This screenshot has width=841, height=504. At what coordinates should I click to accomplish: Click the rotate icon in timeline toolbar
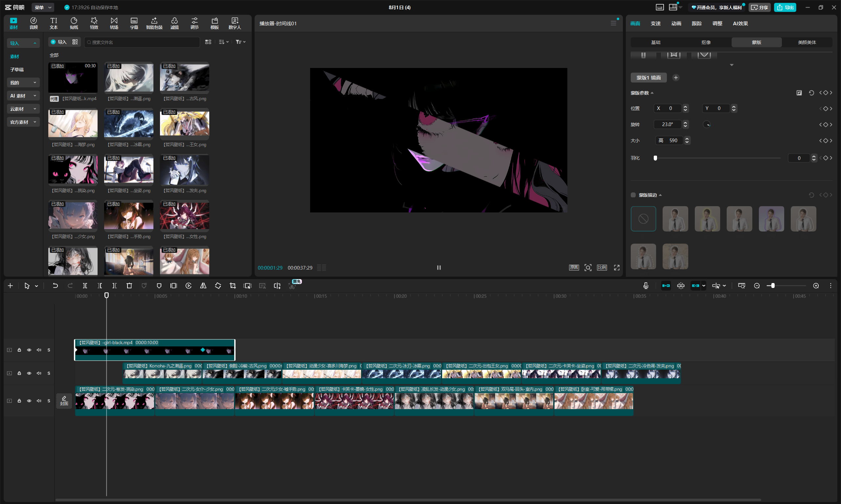(218, 286)
